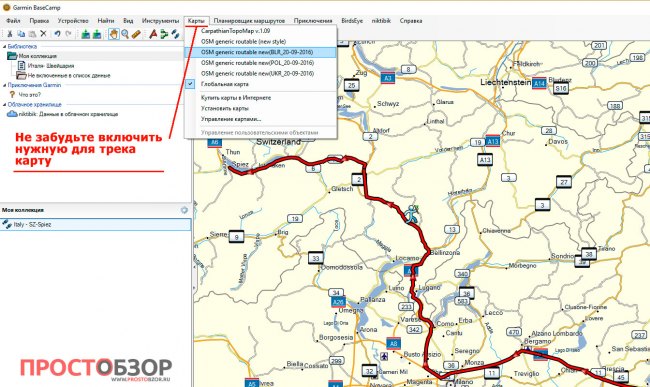This screenshot has width=650, height=387.
Task: Collapse the Приключения Garmin section
Action: (4, 85)
